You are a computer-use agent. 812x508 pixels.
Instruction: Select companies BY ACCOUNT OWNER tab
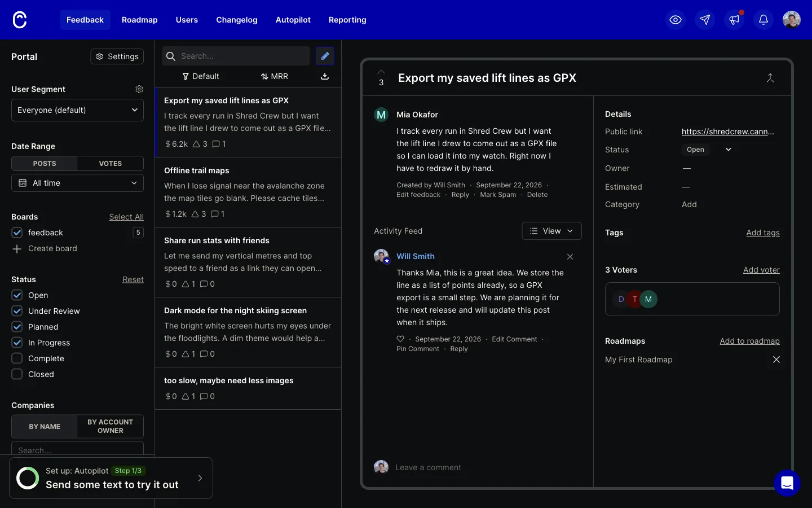click(111, 427)
